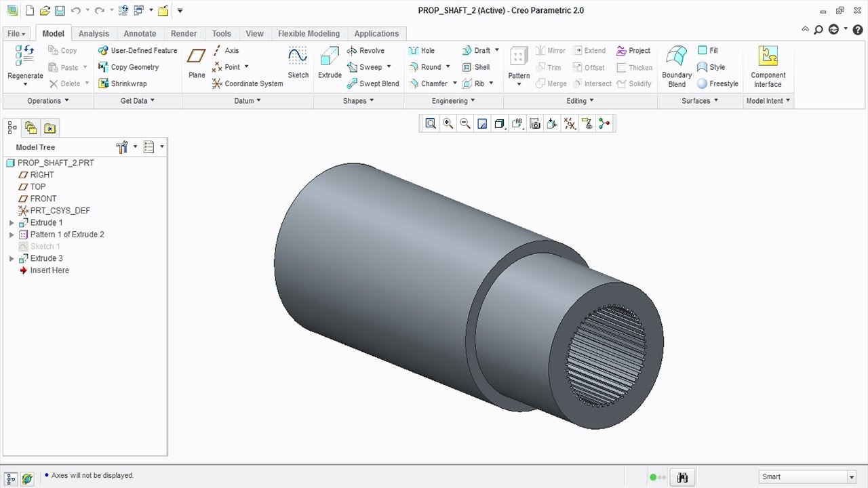Viewport: 868px width, 488px height.
Task: Create a Coordinate System datum
Action: [247, 83]
